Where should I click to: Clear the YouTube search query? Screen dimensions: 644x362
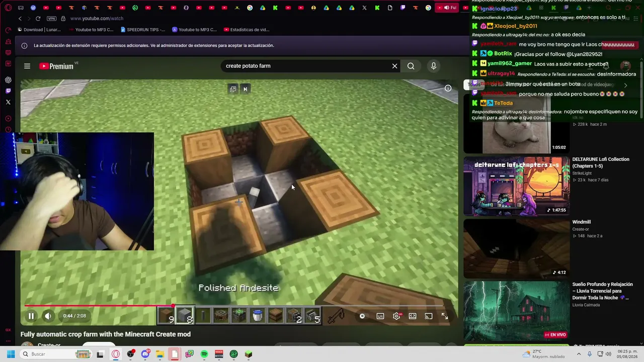395,66
